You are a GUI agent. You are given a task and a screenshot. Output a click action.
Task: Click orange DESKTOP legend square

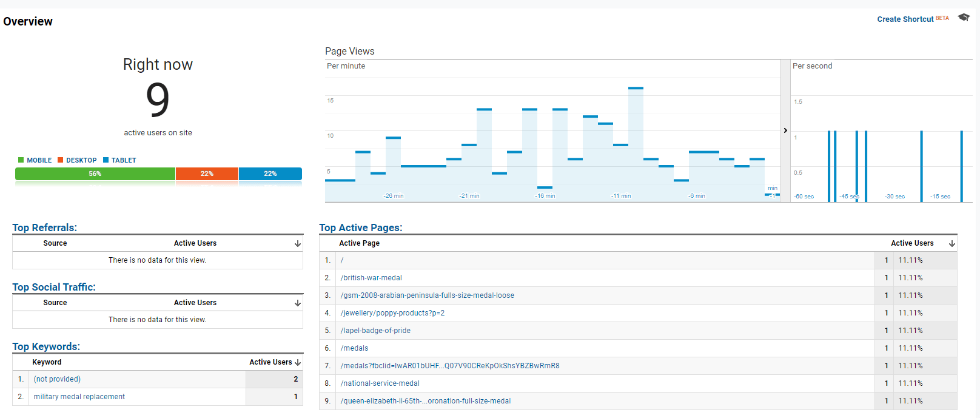coord(61,160)
